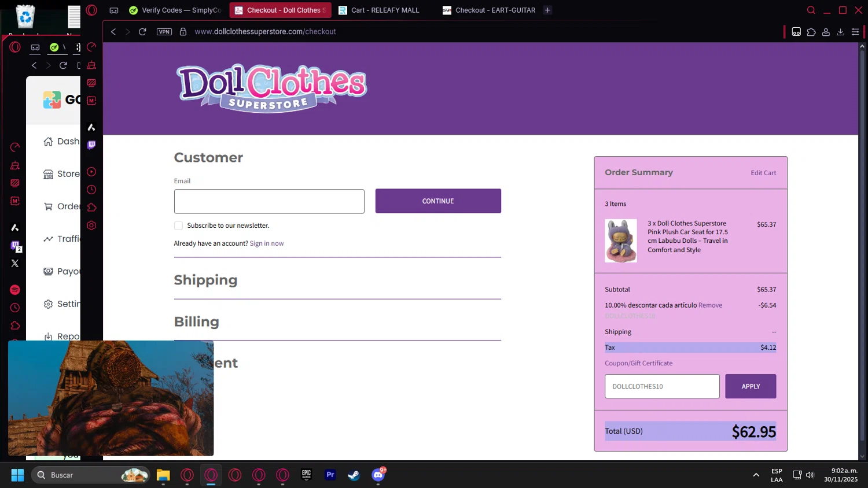Open GX Control in the front Opera sidebar
The height and width of the screenshot is (488, 868).
[x=91, y=47]
